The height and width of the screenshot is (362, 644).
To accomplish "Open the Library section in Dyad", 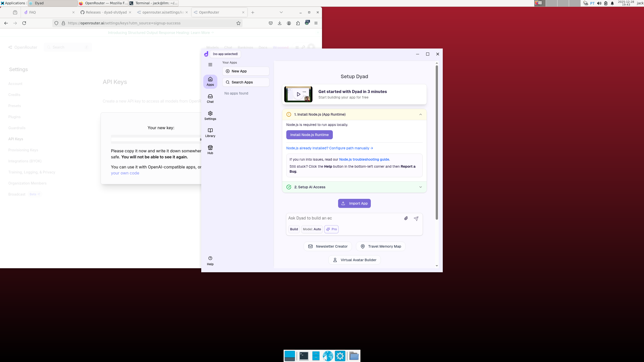I will tap(210, 133).
